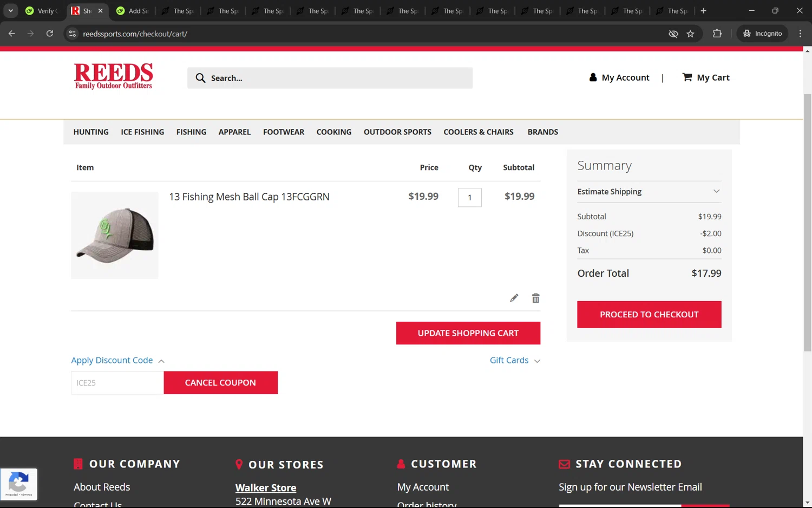Click CANCEL COUPON button

220,382
